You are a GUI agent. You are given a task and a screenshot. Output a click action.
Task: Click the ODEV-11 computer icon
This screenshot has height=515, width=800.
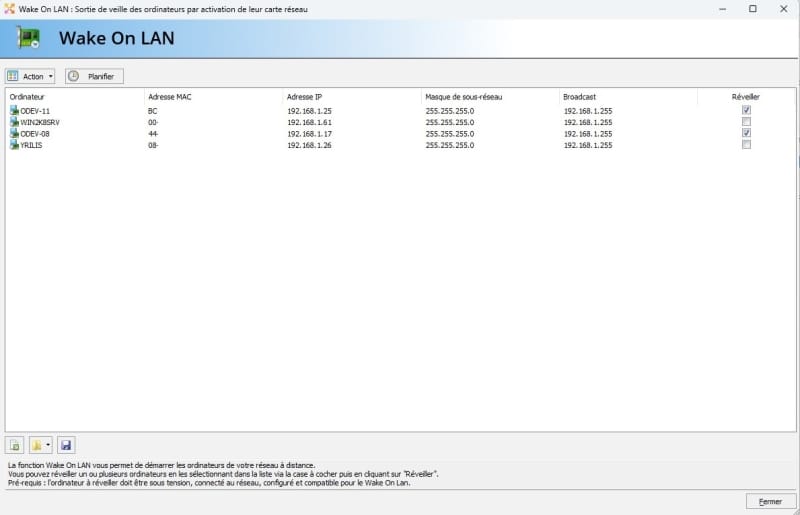coord(14,110)
